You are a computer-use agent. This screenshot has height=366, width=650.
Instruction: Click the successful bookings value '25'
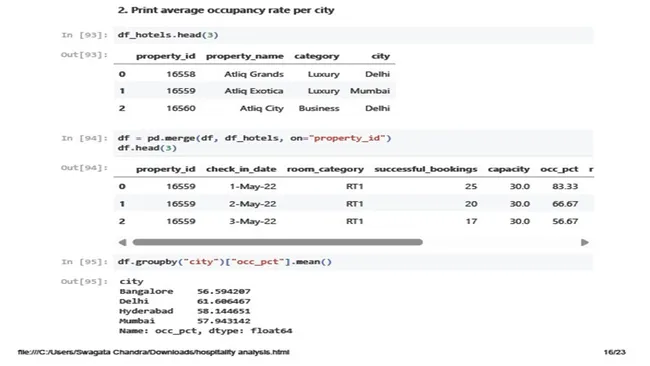(x=471, y=187)
